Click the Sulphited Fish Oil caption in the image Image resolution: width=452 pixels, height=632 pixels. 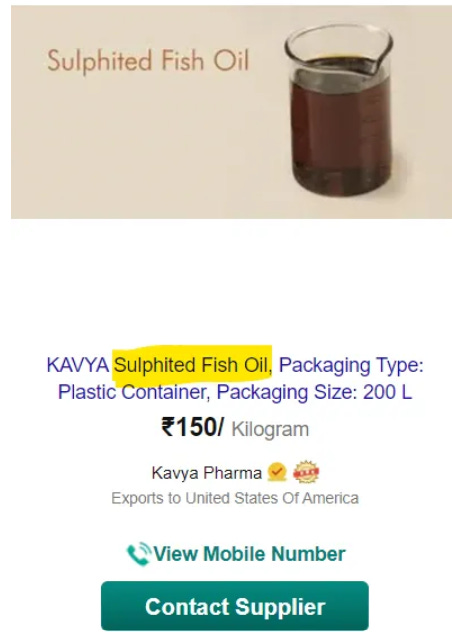(x=148, y=61)
